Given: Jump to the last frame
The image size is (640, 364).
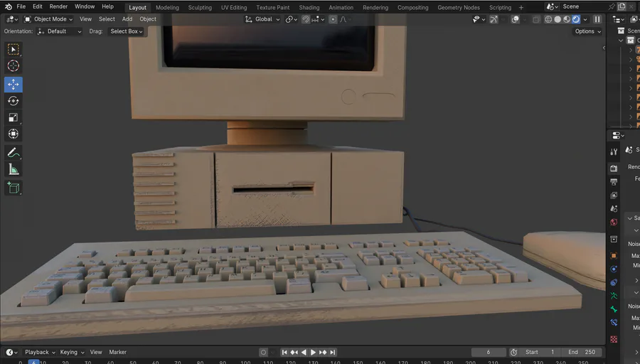Looking at the screenshot, I should (333, 352).
